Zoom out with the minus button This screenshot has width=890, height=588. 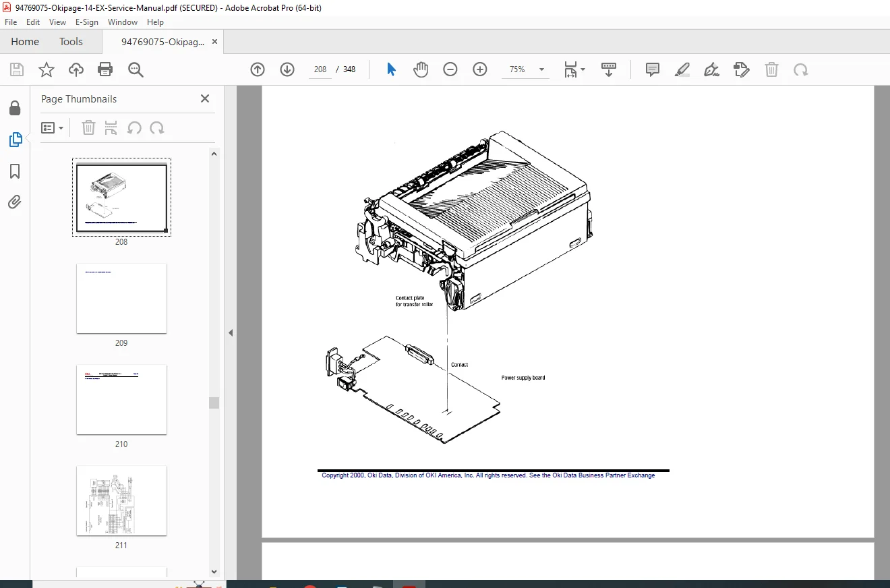pyautogui.click(x=450, y=69)
